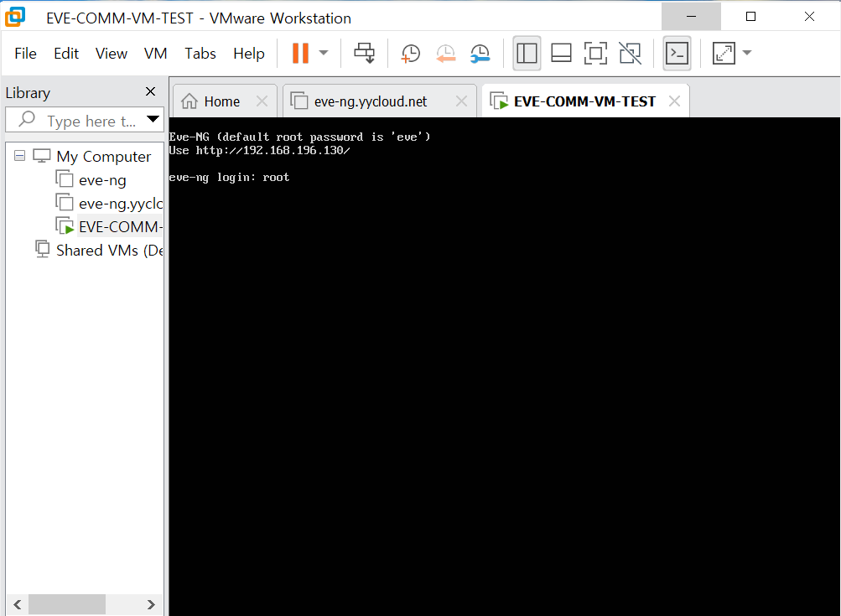Open the File menu
Image resolution: width=841 pixels, height=616 pixels.
[25, 54]
